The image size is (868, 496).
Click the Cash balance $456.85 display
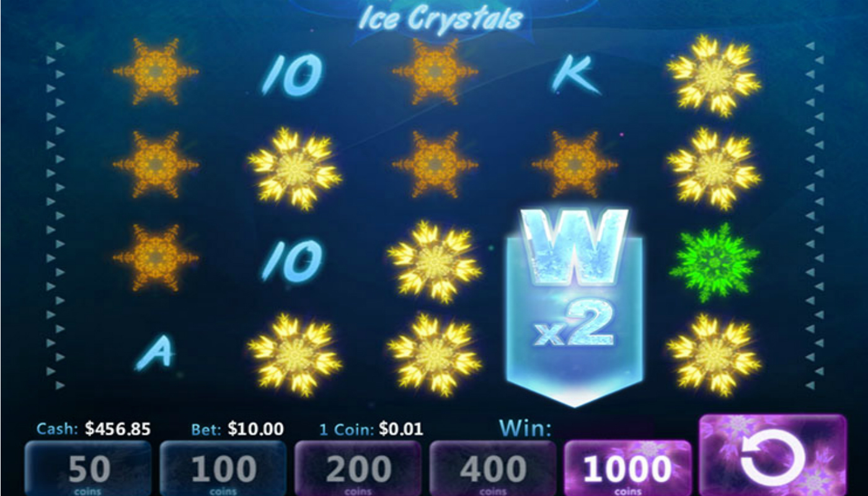coord(94,429)
